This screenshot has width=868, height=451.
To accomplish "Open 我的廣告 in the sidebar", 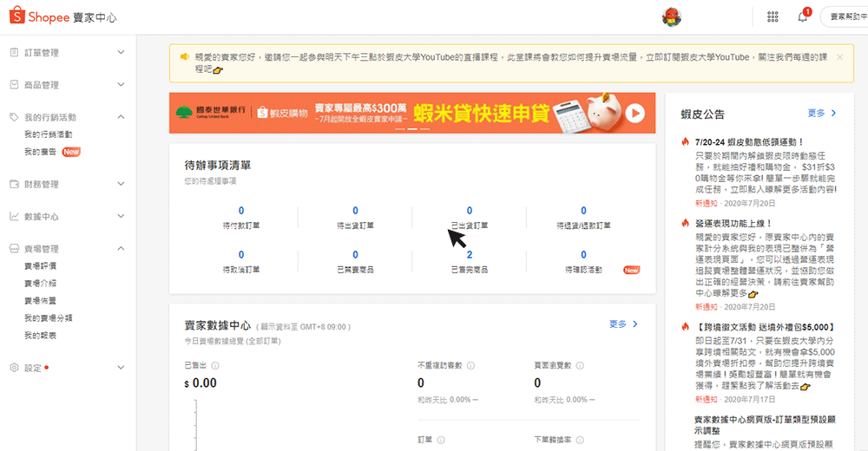I will pos(39,152).
